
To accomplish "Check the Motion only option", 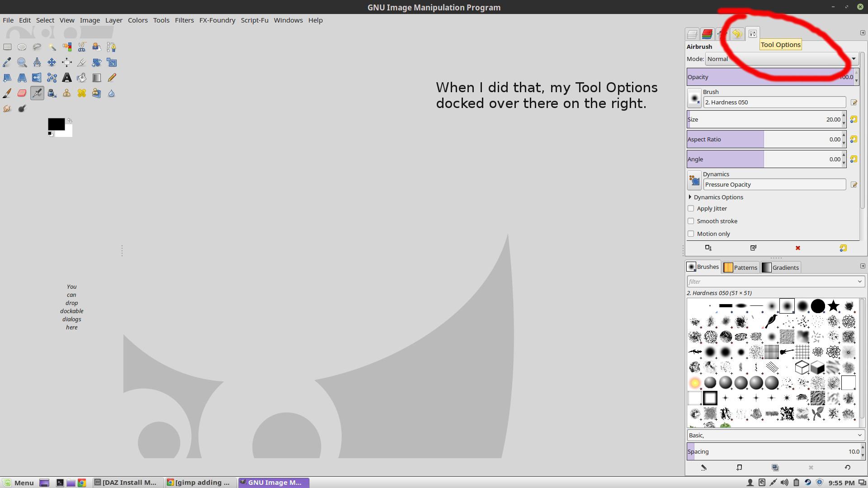I will [691, 234].
